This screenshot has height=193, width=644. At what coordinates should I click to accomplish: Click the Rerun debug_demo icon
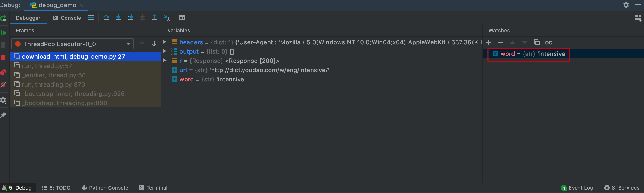tap(3, 18)
